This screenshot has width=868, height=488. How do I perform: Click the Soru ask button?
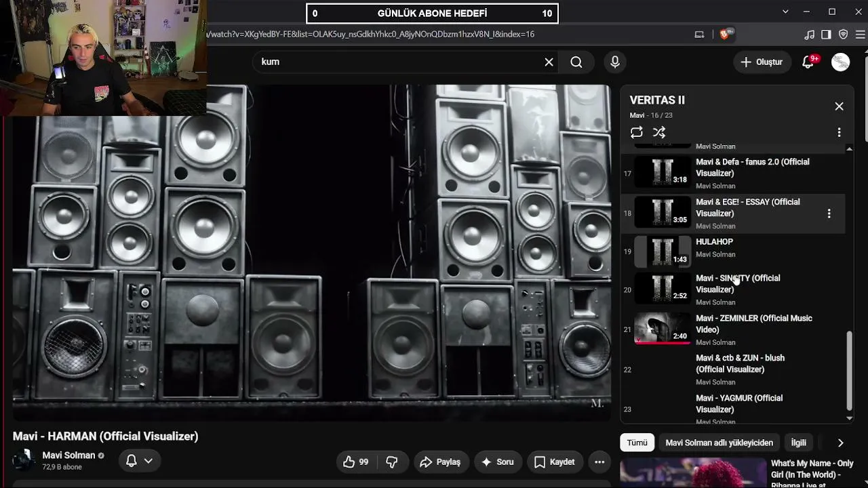point(498,462)
